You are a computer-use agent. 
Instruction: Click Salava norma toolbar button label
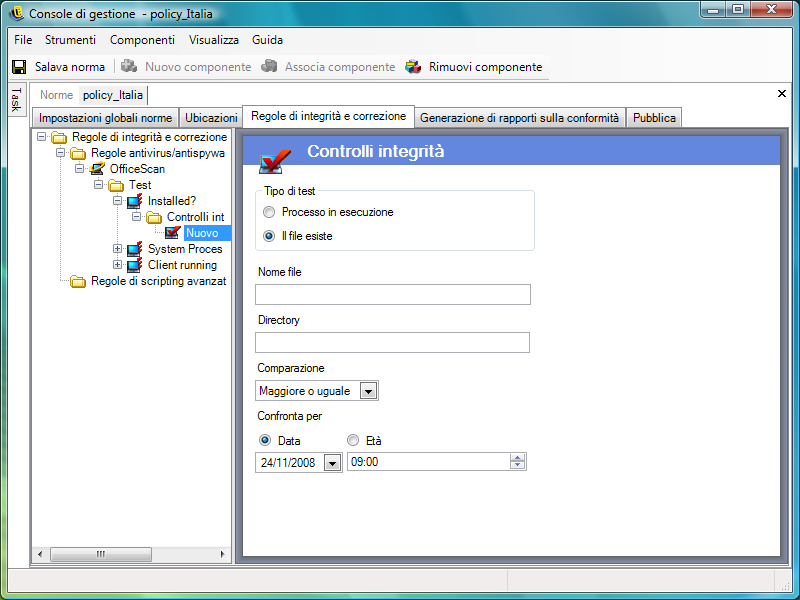[70, 67]
